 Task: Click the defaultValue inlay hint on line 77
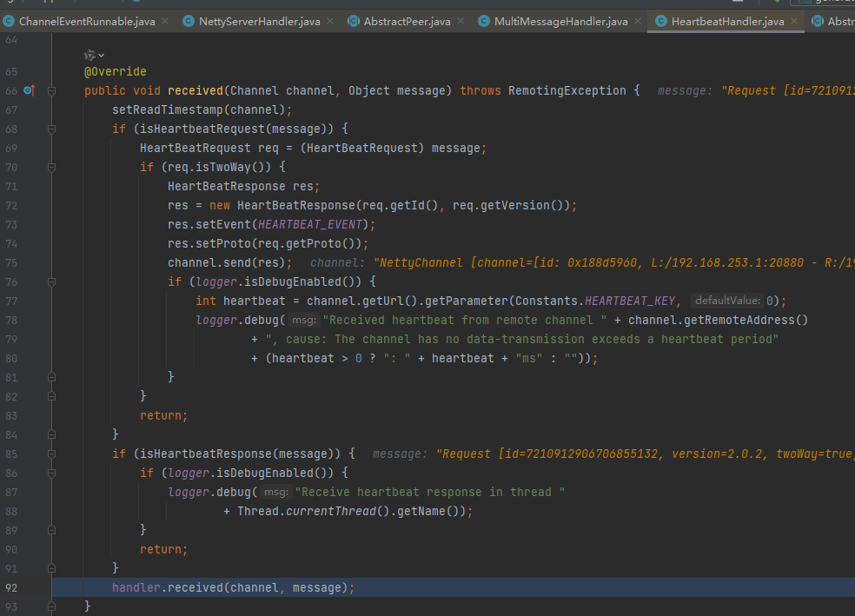pos(727,301)
